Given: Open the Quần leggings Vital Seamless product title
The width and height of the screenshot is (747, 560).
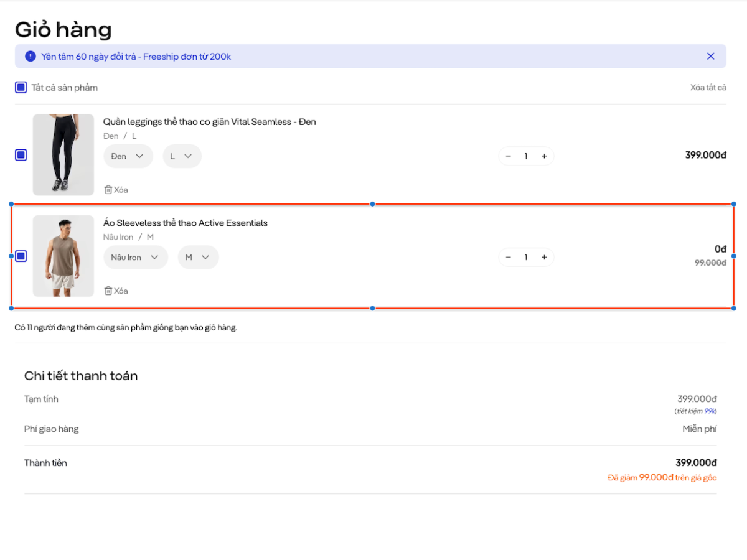Looking at the screenshot, I should [x=209, y=122].
